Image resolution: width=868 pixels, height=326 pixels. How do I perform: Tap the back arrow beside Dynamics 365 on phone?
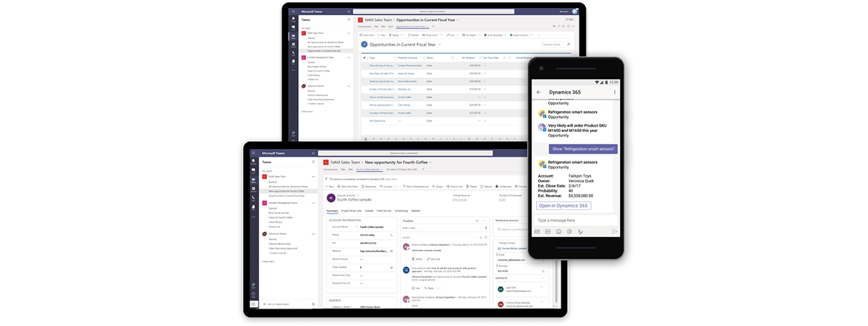[539, 92]
